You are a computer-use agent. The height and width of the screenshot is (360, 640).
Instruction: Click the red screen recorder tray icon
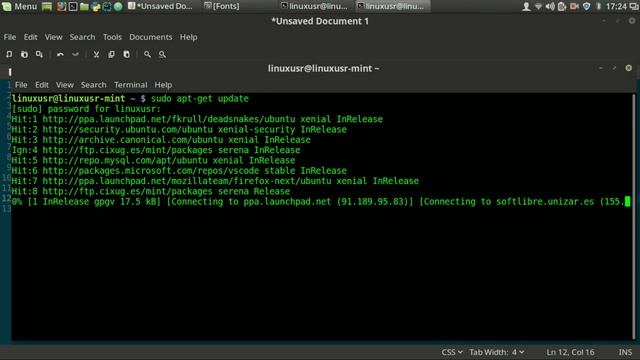tap(574, 6)
